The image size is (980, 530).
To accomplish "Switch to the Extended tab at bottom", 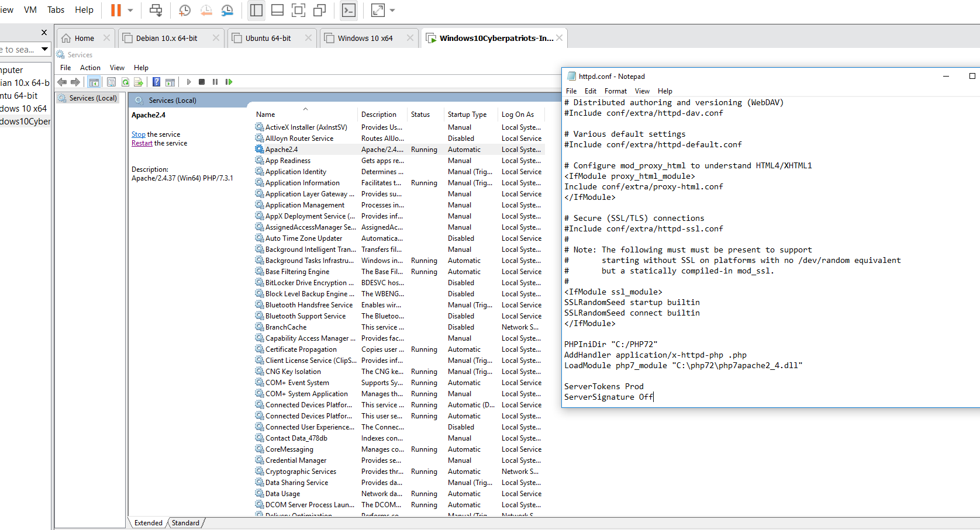I will pos(149,523).
